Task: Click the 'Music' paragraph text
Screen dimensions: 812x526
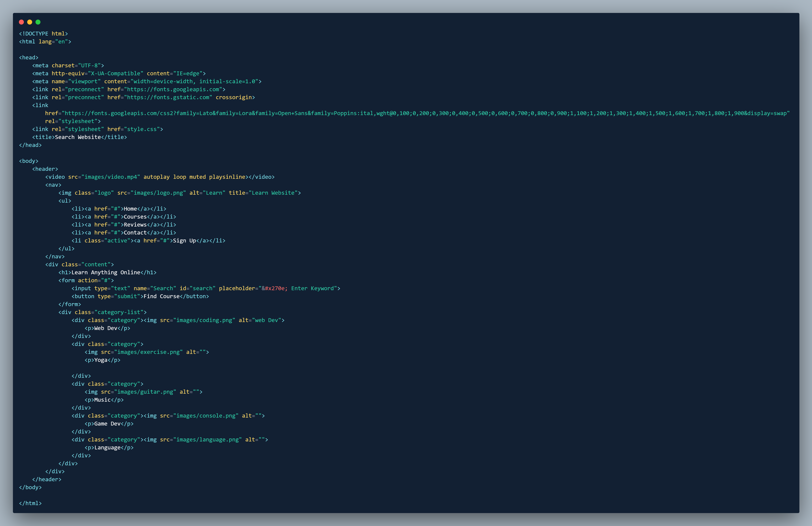Action: [102, 400]
